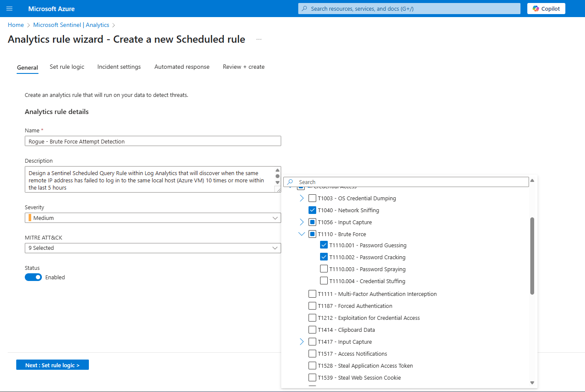
Task: Click the magnifier icon in MITRE search box
Action: click(290, 182)
